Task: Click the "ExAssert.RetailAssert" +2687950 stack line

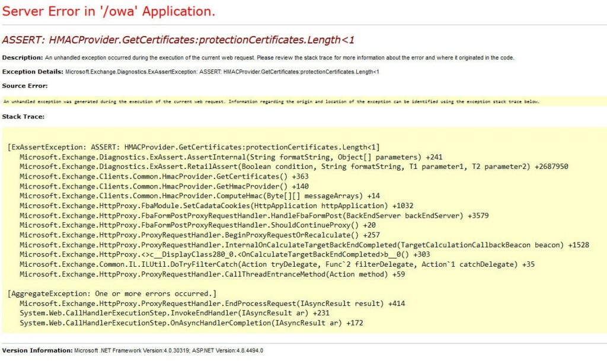Action: tap(294, 167)
